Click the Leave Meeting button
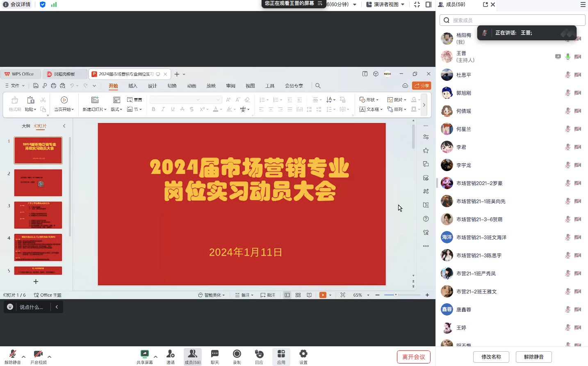The width and height of the screenshot is (588, 366). (x=413, y=357)
